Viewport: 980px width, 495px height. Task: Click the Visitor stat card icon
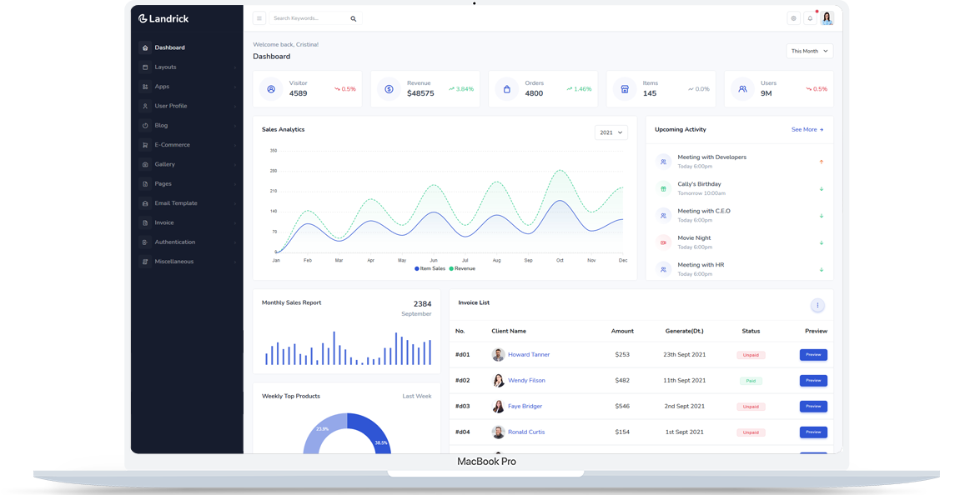(271, 89)
